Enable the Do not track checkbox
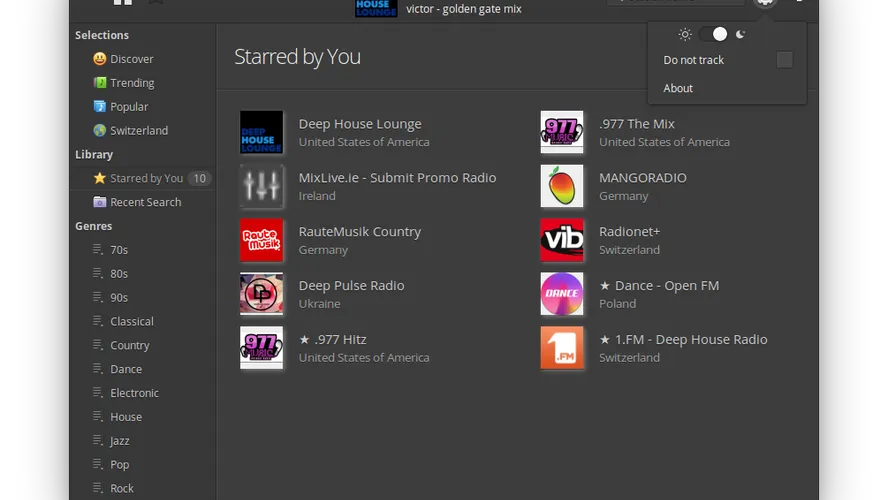This screenshot has width=888, height=500. coord(784,60)
